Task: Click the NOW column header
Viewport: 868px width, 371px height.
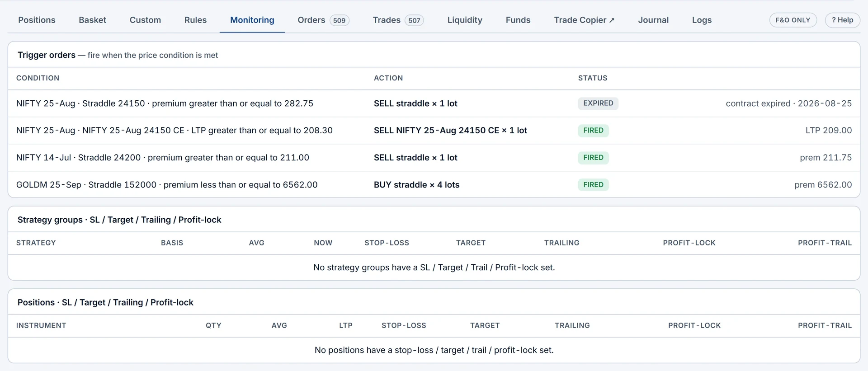Action: 323,243
